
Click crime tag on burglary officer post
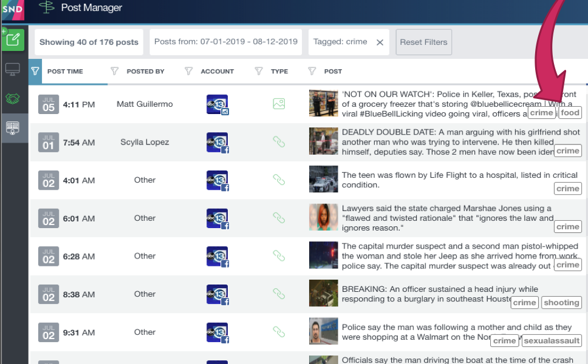tap(525, 303)
